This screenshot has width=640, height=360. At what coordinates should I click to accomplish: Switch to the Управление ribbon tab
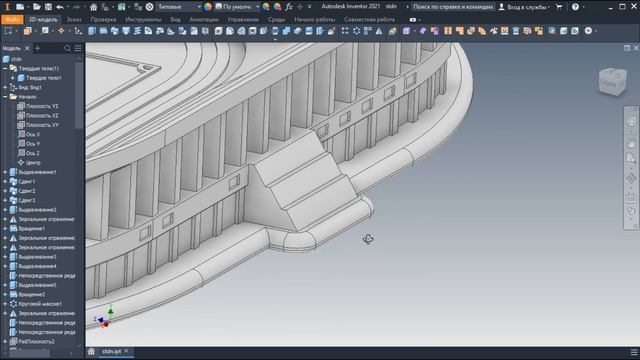tap(243, 20)
